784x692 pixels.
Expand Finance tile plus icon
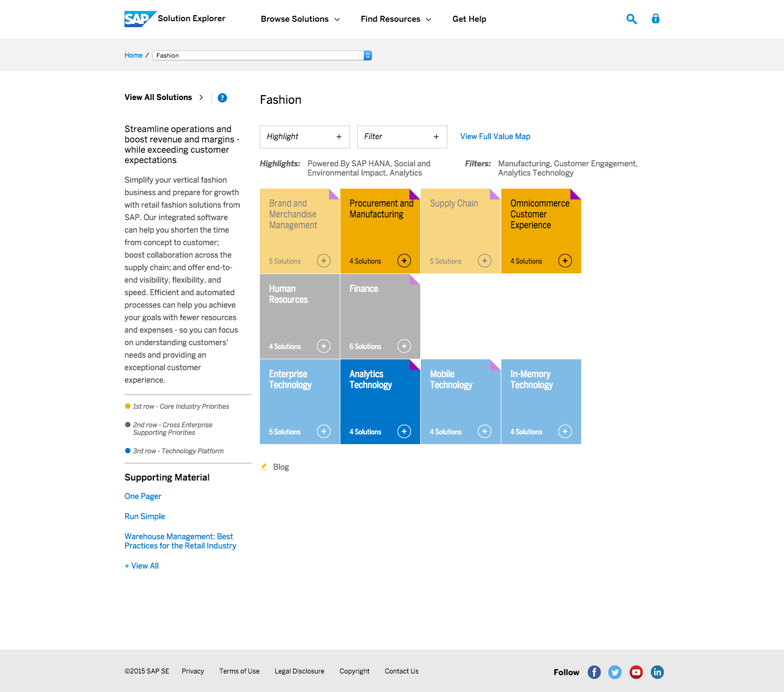(404, 346)
